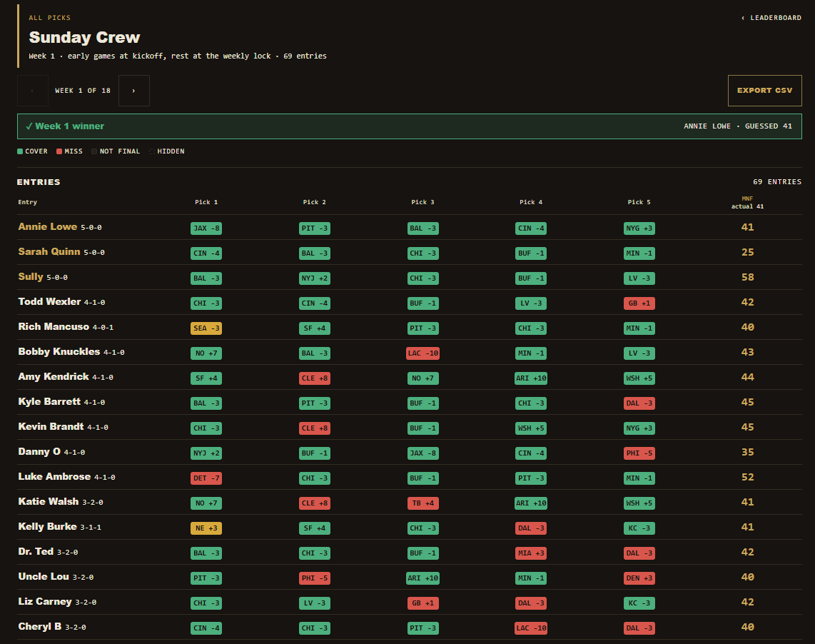Open Kyle Barrett's entry
Screen dimensions: 815x644
49,401
